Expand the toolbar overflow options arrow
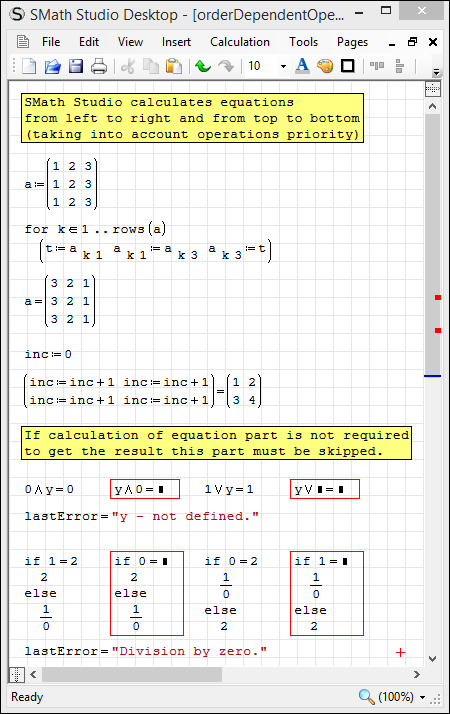450x714 pixels. pyautogui.click(x=436, y=72)
